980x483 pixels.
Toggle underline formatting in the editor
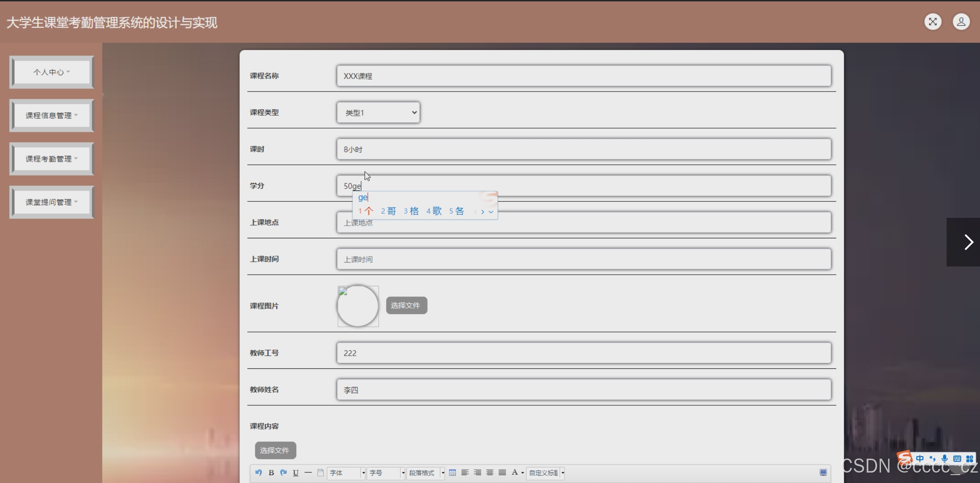[296, 473]
